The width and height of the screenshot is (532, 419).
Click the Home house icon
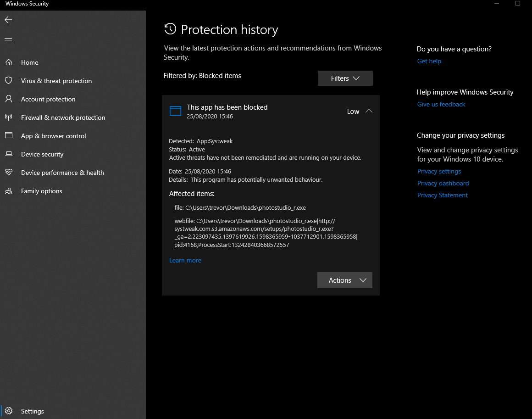(x=9, y=62)
